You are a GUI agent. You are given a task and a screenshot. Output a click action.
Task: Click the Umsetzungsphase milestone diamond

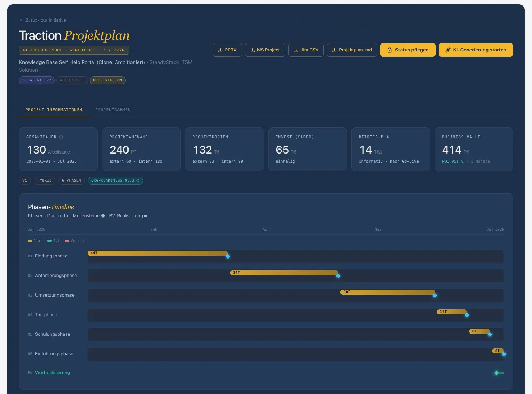(x=435, y=295)
